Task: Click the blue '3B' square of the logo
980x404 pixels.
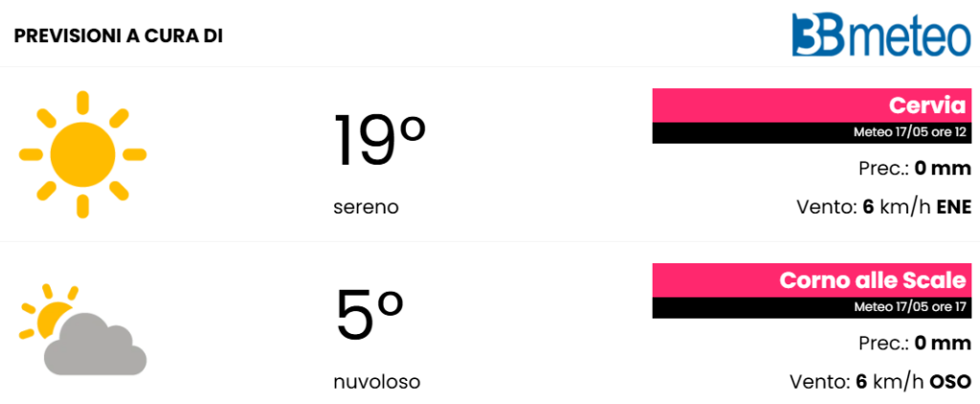Action: click(x=819, y=35)
